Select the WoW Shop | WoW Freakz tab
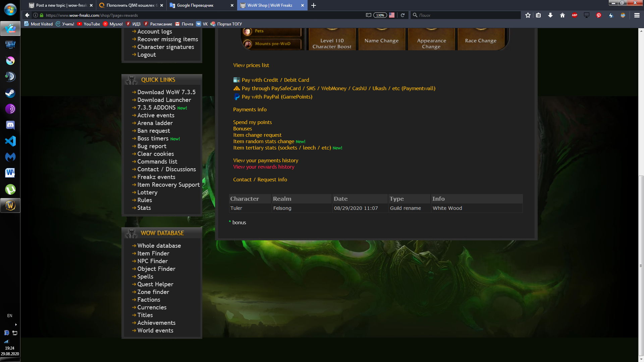The width and height of the screenshot is (644, 362). (272, 5)
